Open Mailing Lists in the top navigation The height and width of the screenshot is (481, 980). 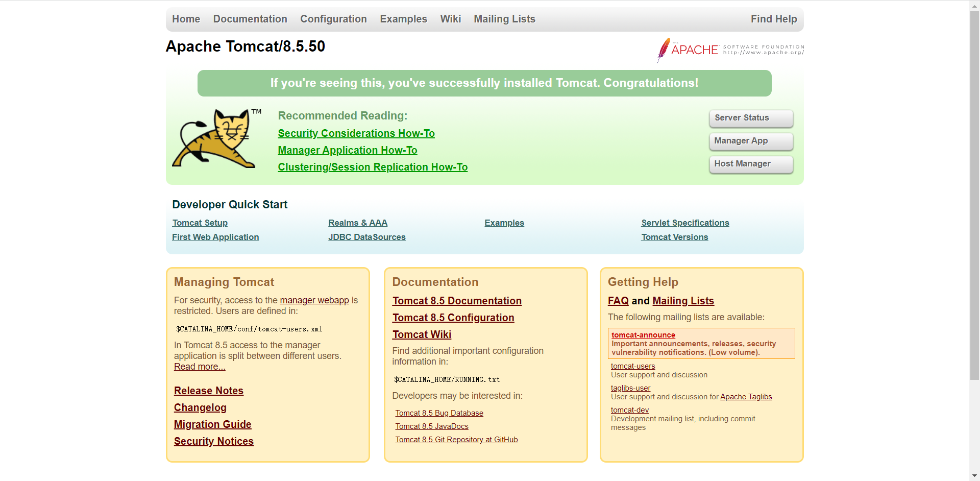click(504, 19)
